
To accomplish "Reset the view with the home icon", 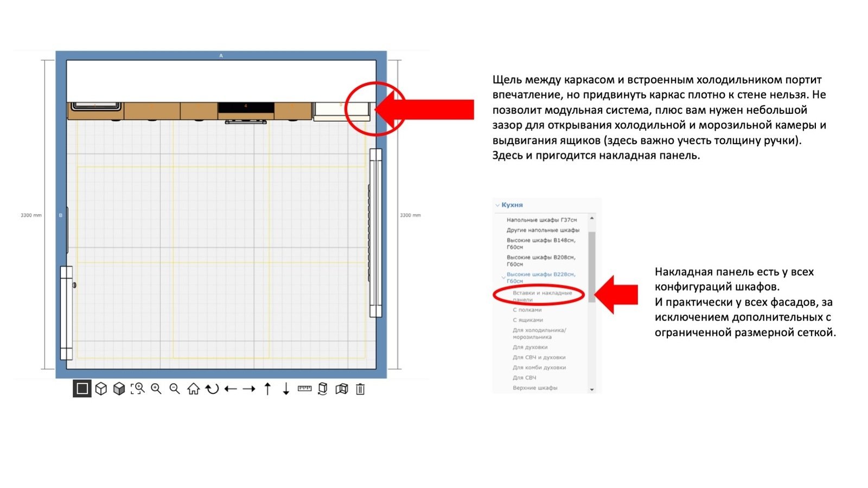I will coord(193,389).
